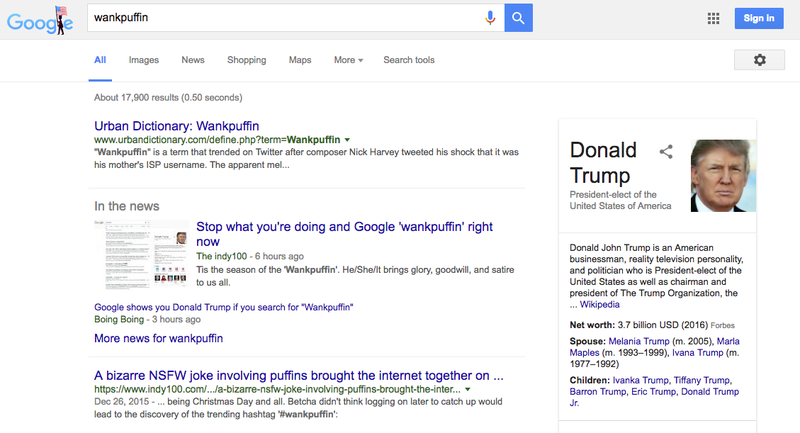This screenshot has width=800, height=433.
Task: Click the Google logo
Action: click(40, 21)
